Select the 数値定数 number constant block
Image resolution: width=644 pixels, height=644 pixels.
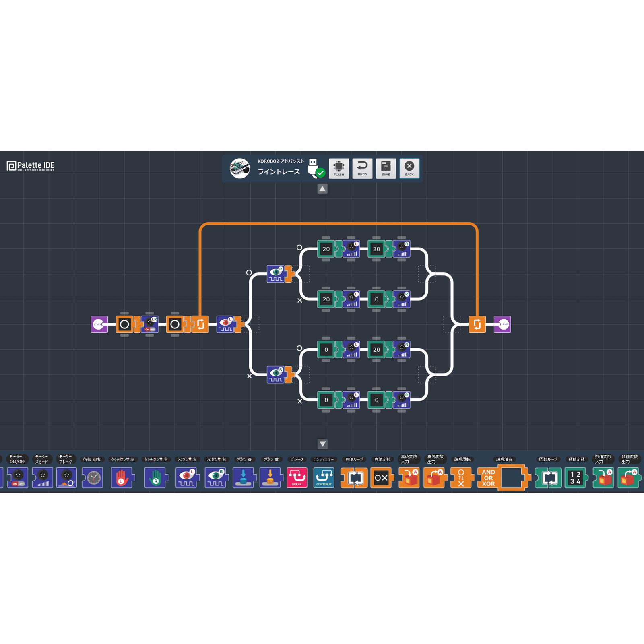click(x=576, y=478)
